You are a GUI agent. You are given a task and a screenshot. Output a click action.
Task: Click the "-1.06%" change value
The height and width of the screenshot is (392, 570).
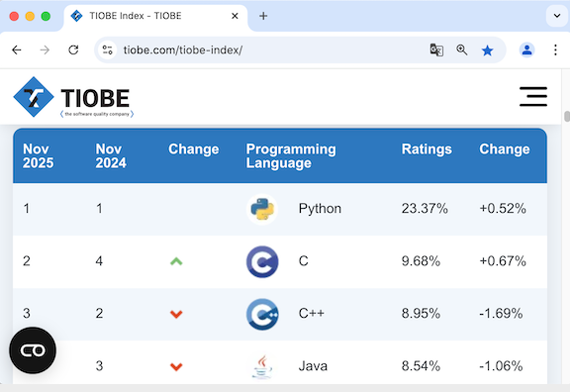coord(501,365)
